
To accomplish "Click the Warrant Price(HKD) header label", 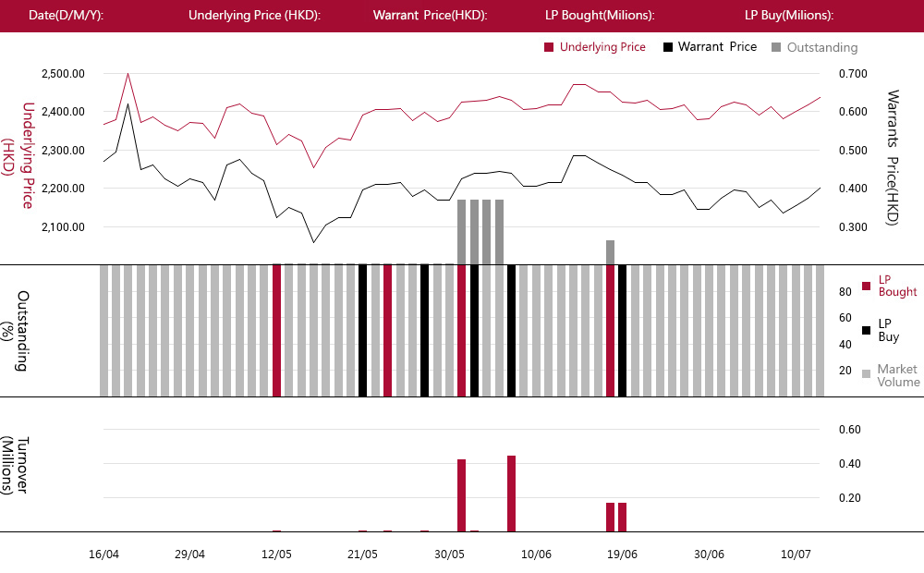I will (x=431, y=16).
